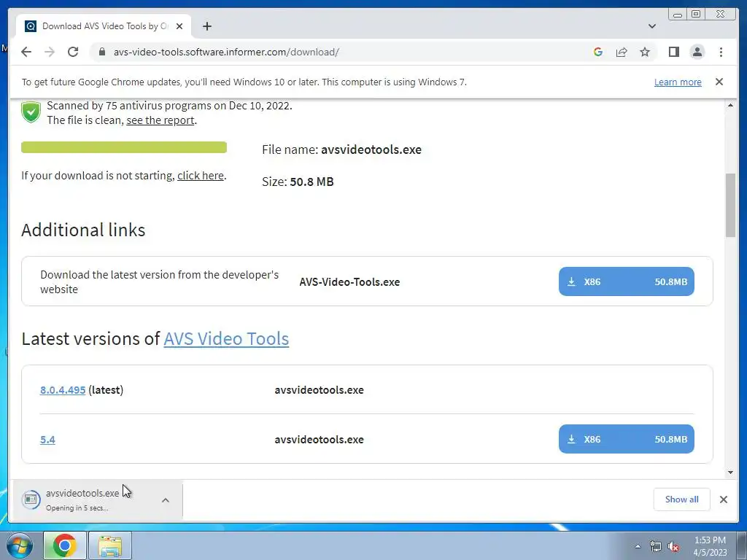Click the forward navigation arrow
Image resolution: width=747 pixels, height=560 pixels.
coord(50,52)
